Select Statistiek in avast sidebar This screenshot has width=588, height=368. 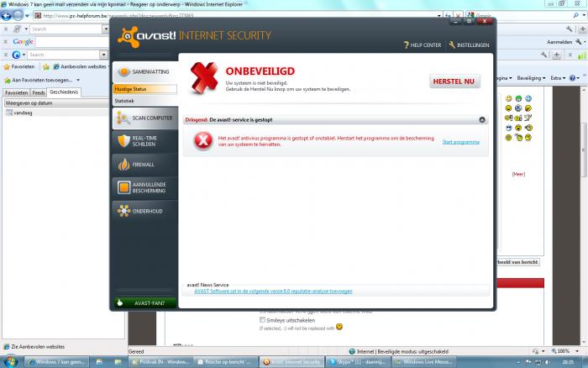point(124,101)
